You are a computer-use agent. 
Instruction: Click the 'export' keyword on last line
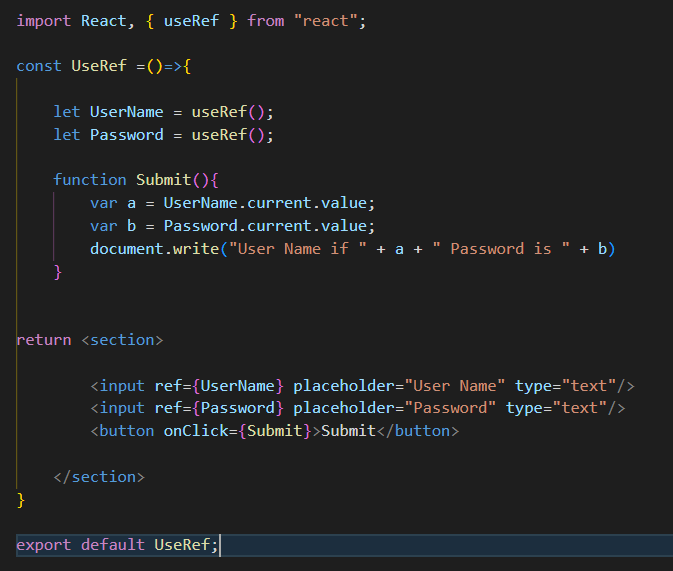click(44, 545)
